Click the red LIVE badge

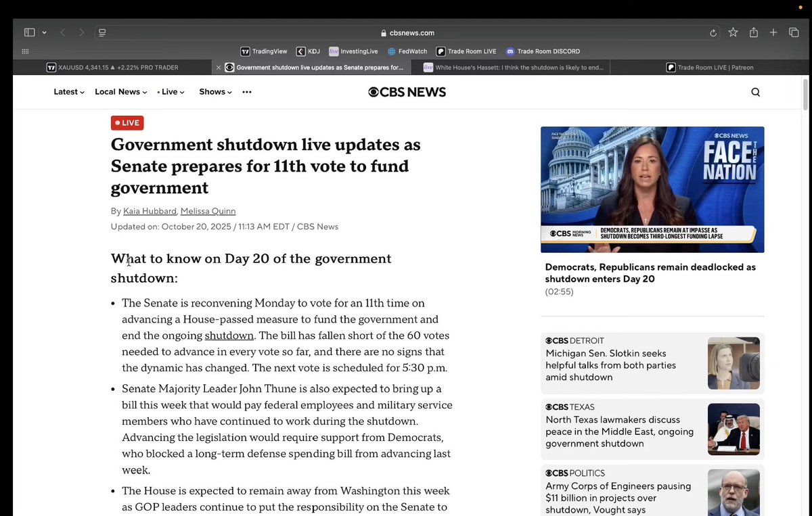point(127,123)
